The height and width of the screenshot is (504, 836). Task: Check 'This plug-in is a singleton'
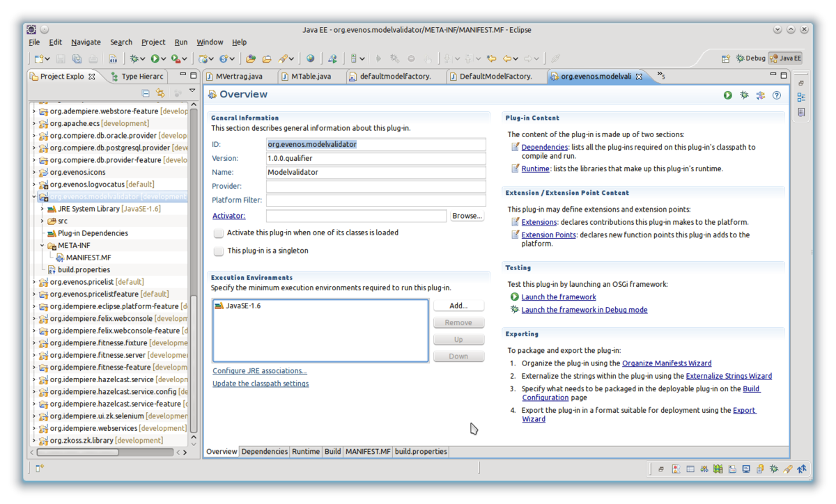[219, 251]
